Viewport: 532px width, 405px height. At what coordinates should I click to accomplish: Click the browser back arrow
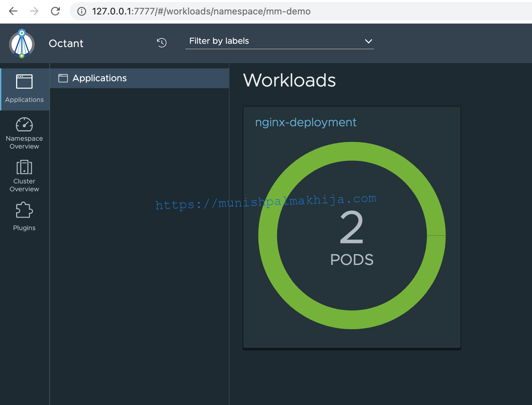click(x=13, y=11)
